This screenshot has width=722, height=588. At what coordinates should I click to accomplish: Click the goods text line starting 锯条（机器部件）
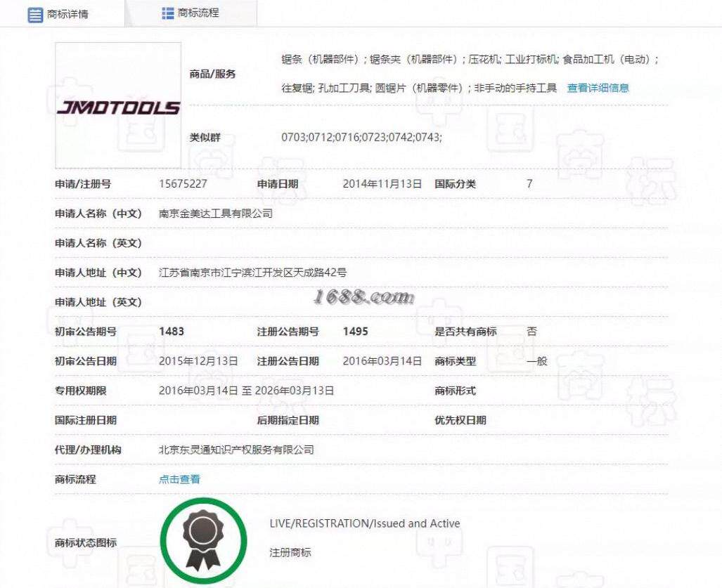pos(470,59)
